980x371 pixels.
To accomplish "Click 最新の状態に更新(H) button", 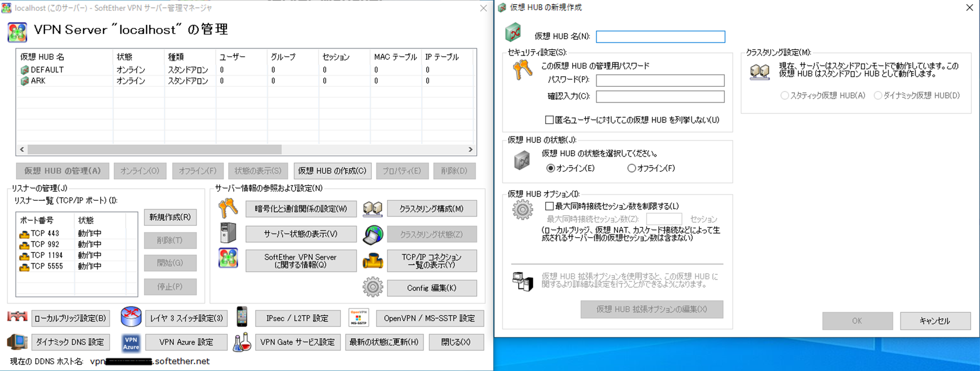I will 384,342.
